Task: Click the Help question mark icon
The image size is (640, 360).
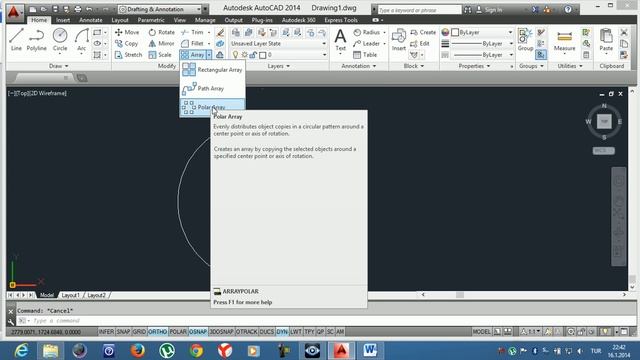Action: pyautogui.click(x=568, y=9)
